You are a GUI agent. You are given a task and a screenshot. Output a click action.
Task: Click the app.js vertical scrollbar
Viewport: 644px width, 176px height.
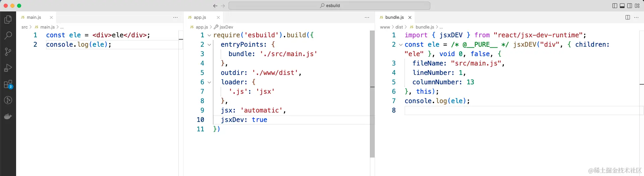[372, 94]
